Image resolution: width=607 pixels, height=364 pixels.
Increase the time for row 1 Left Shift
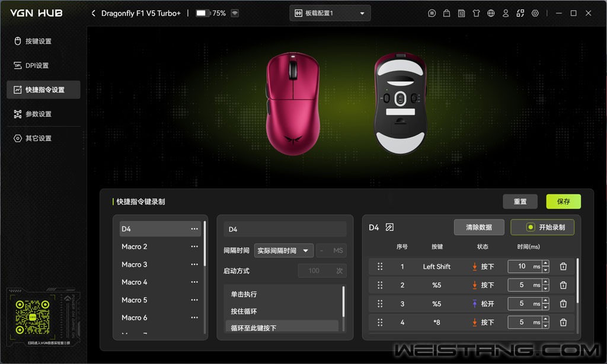(545, 263)
